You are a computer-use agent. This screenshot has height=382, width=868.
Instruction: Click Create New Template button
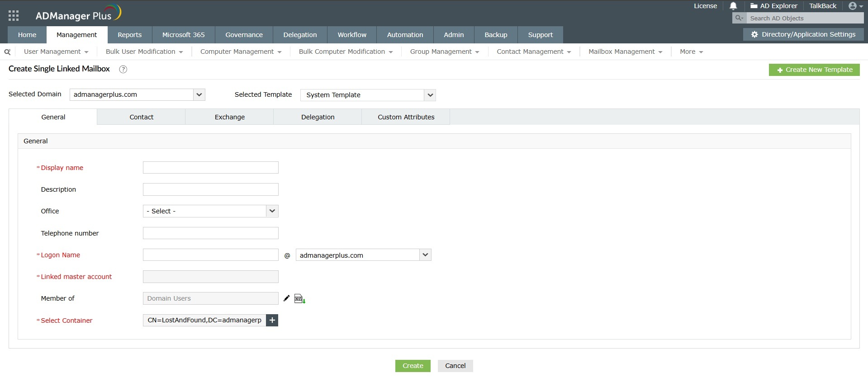click(814, 70)
